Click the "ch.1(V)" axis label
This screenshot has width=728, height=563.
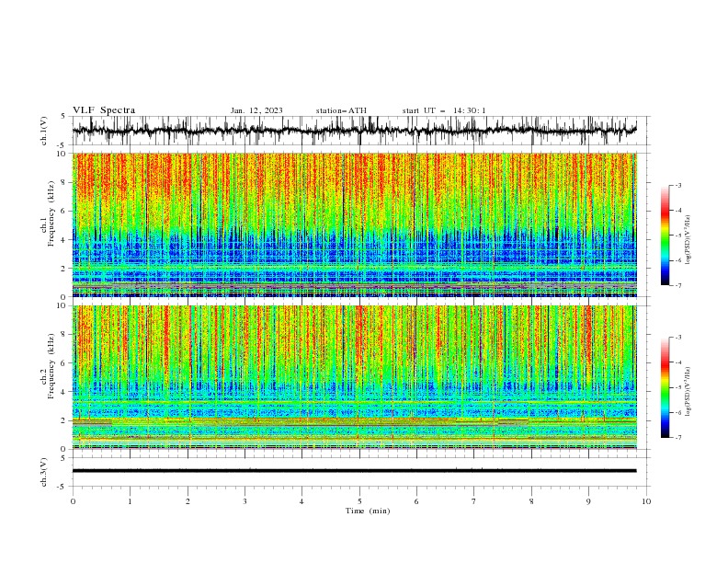coord(44,131)
